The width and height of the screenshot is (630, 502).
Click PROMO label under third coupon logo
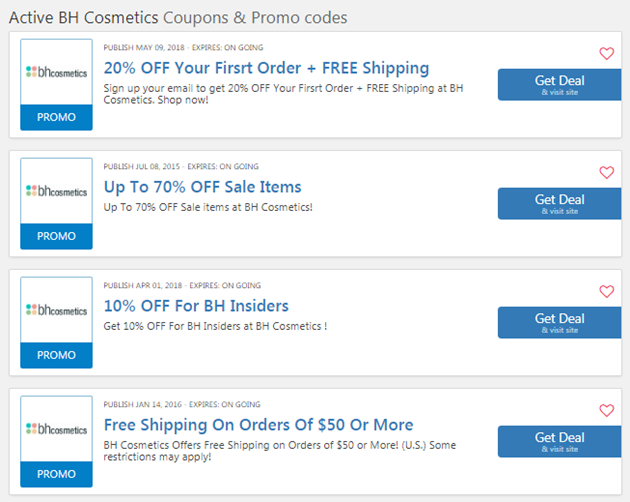pyautogui.click(x=56, y=355)
